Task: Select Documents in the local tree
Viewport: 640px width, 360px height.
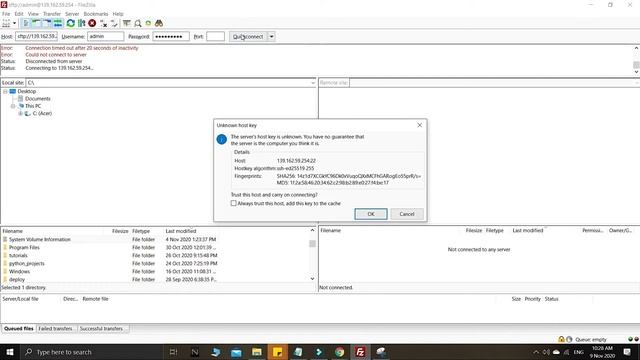Action: [38, 99]
